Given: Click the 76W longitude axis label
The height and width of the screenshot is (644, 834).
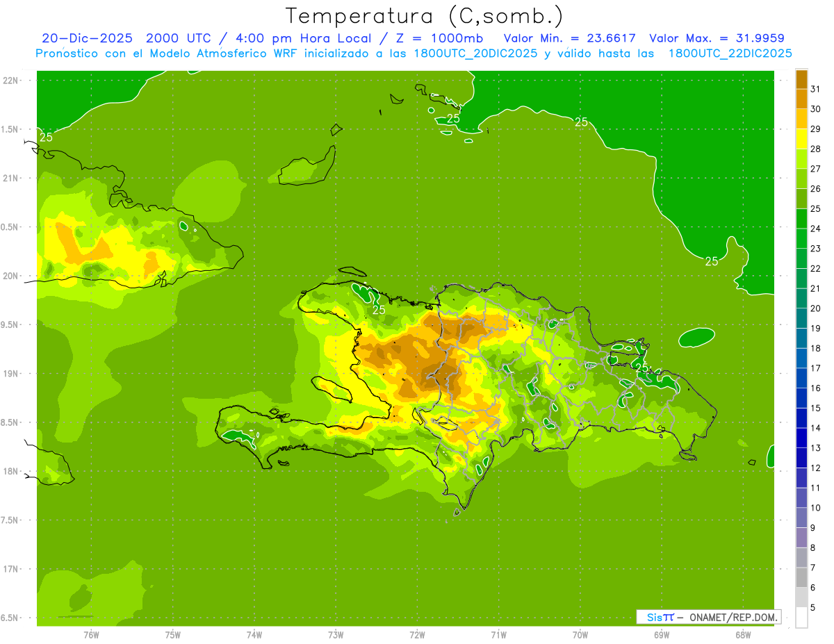Looking at the screenshot, I should (91, 635).
